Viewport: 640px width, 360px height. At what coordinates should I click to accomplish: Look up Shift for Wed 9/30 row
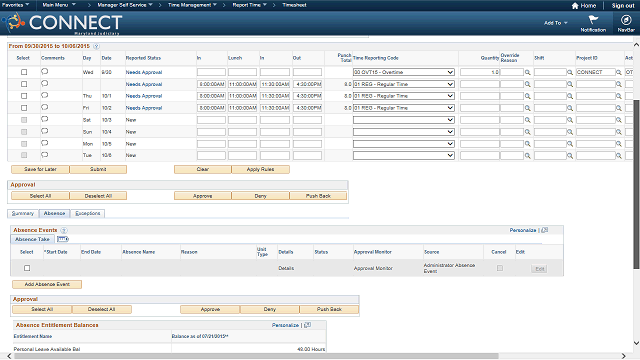click(570, 72)
